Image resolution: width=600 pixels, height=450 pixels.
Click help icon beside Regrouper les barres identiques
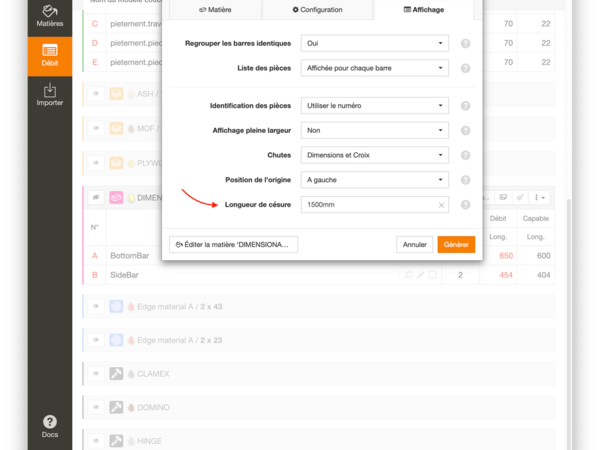coord(466,44)
